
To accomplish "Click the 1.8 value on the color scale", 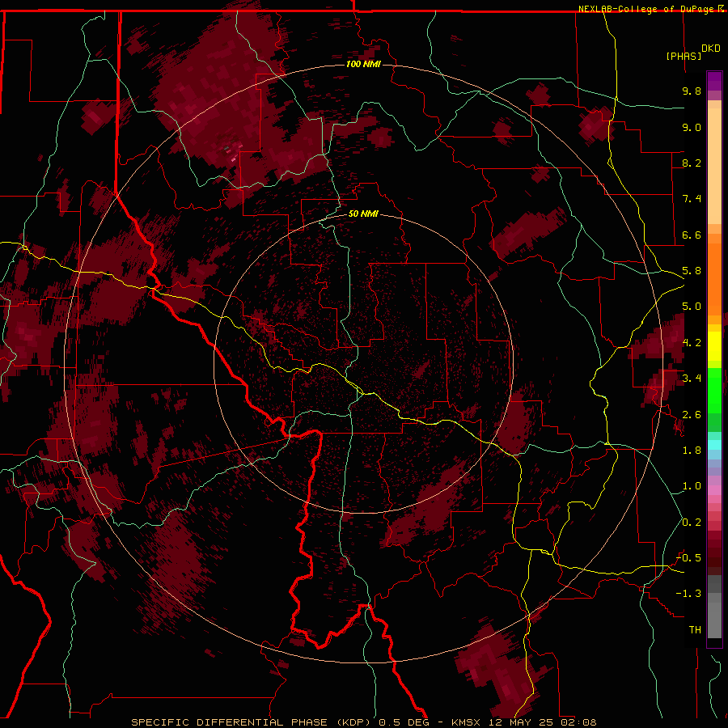I will click(x=692, y=451).
